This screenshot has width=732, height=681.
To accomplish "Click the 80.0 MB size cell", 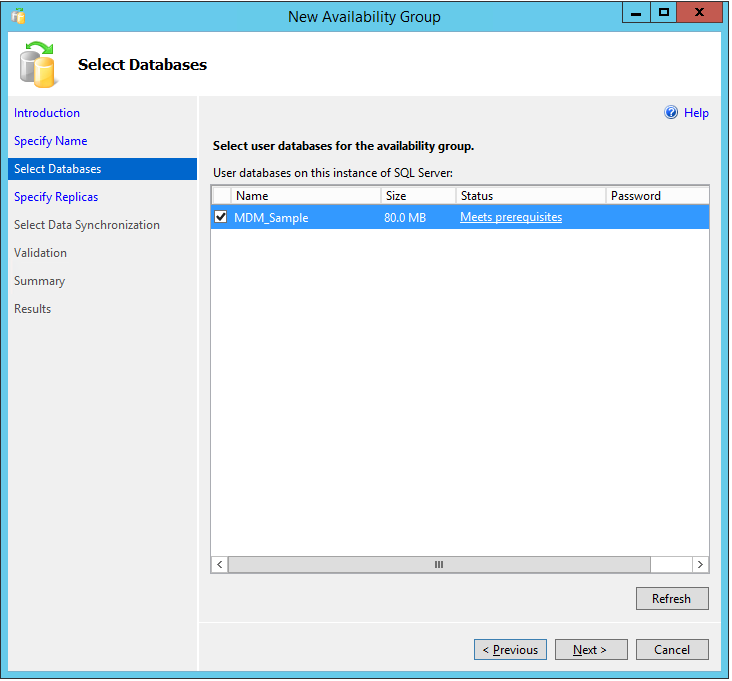I will [x=405, y=218].
